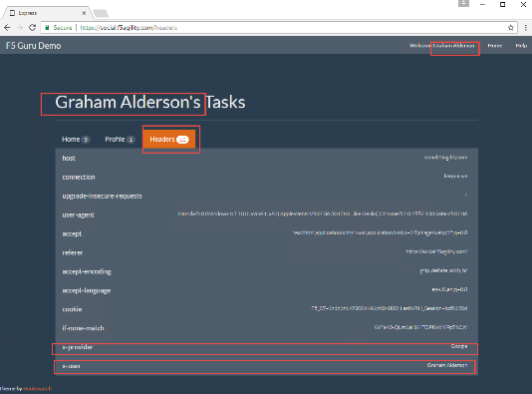Viewport: 532px width, 394px height.
Task: Maximize the browser window
Action: click(x=502, y=4)
